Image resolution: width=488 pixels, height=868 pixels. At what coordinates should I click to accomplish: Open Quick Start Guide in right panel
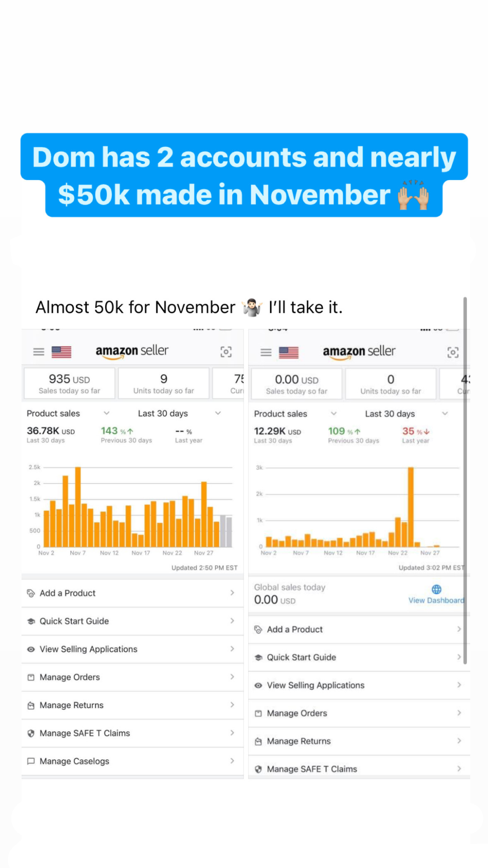coord(301,657)
